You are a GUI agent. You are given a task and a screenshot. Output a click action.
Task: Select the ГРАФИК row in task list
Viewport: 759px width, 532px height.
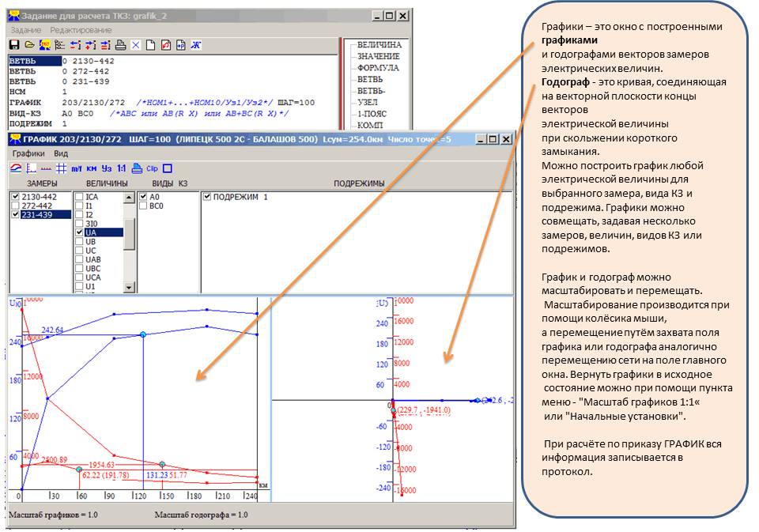coord(24,103)
